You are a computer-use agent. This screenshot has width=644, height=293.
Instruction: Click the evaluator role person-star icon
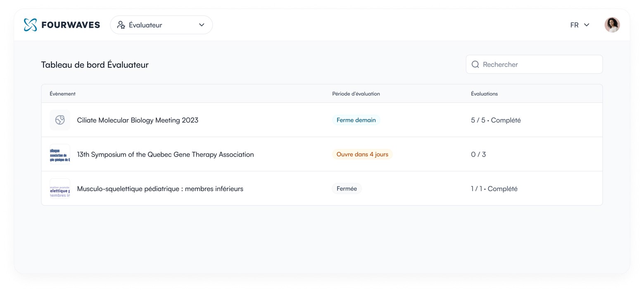(x=121, y=25)
